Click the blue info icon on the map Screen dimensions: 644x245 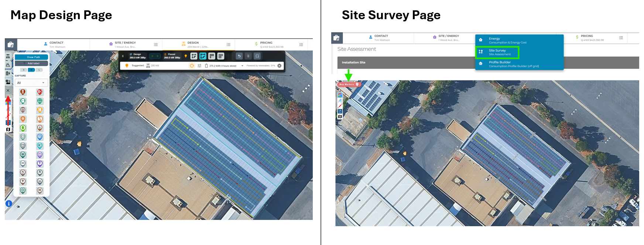pos(9,203)
